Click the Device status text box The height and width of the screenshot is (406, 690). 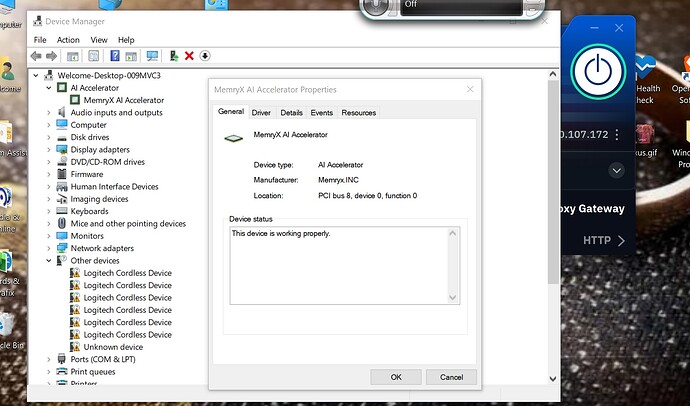click(345, 265)
